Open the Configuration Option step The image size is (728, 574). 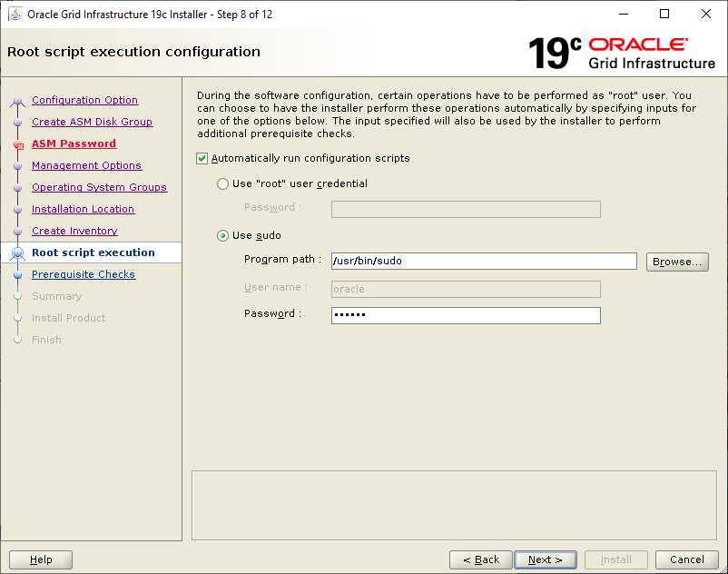tap(84, 100)
